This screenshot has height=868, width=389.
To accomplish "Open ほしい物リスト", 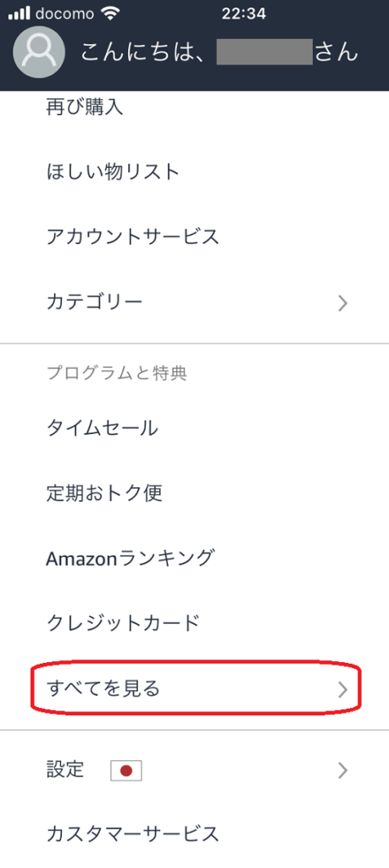I will click(114, 172).
